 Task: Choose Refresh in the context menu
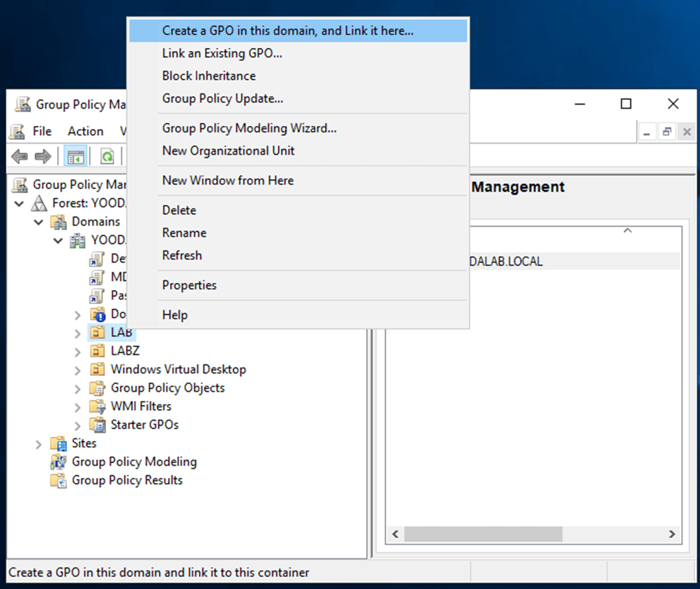click(298, 256)
